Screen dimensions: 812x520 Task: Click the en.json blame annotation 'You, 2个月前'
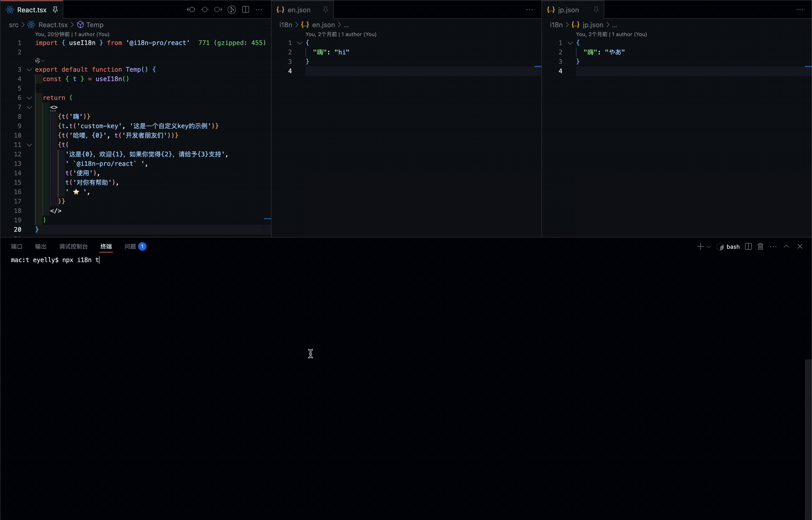[321, 34]
